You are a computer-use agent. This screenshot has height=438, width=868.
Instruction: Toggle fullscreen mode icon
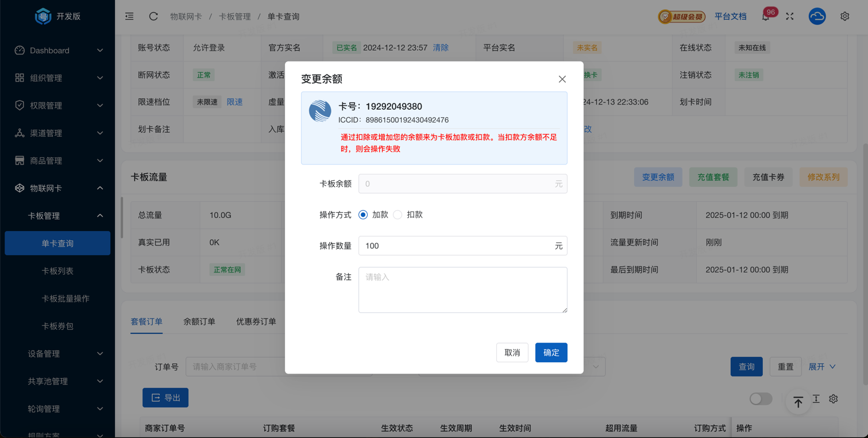(790, 17)
